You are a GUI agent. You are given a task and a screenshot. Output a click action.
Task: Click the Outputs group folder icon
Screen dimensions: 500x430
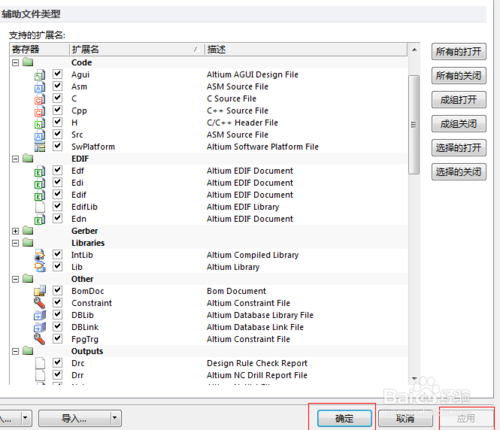[28, 351]
